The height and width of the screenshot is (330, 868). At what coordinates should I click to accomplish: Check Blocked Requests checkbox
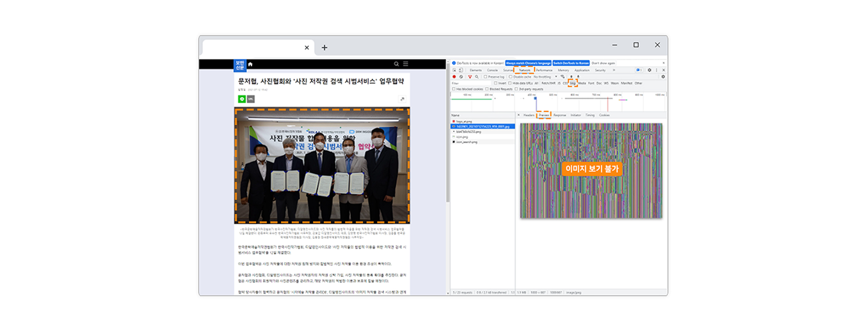(487, 89)
